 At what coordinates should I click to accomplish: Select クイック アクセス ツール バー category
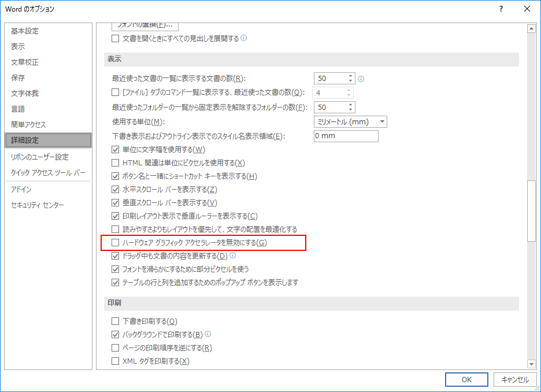pyautogui.click(x=49, y=172)
